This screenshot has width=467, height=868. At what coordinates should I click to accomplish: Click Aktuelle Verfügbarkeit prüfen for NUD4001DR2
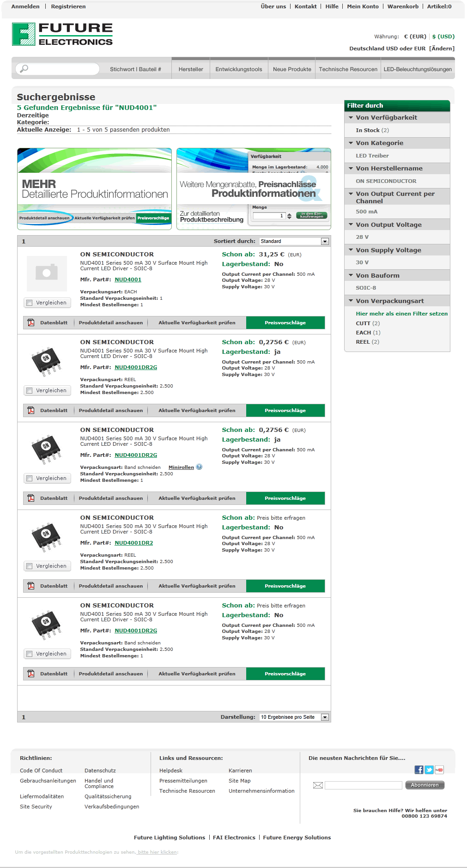pos(197,586)
